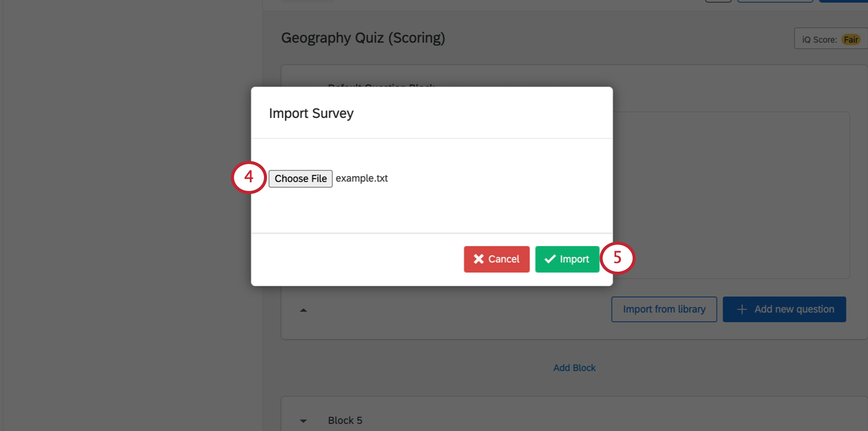Viewport: 868px width, 431px height.
Task: Open the iQ Score panel label
Action: (819, 39)
